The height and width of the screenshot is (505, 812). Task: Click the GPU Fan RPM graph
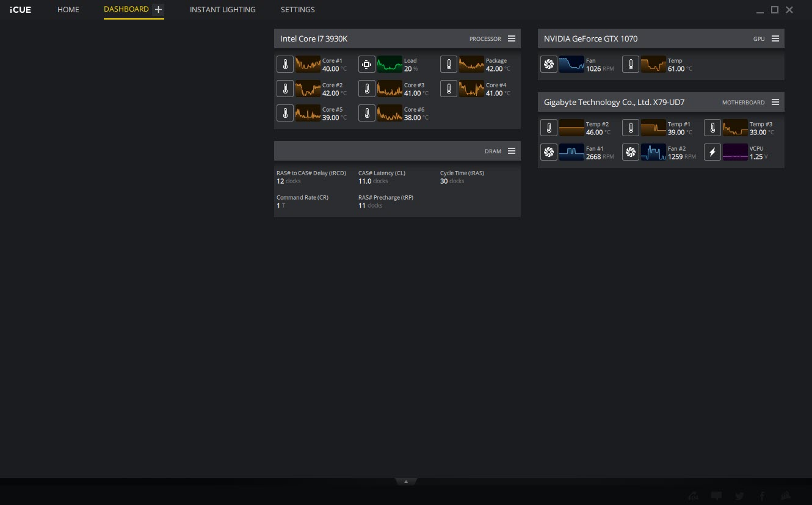(571, 64)
